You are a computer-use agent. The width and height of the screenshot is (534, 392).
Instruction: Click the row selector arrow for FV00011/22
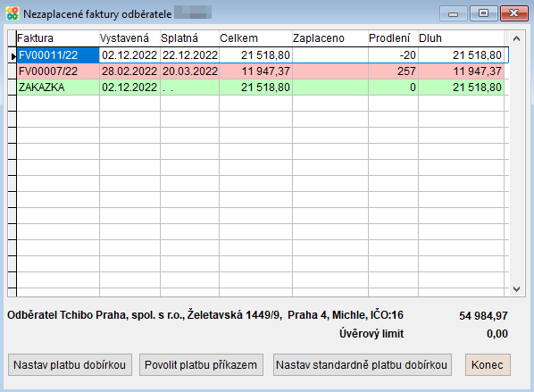click(x=13, y=55)
